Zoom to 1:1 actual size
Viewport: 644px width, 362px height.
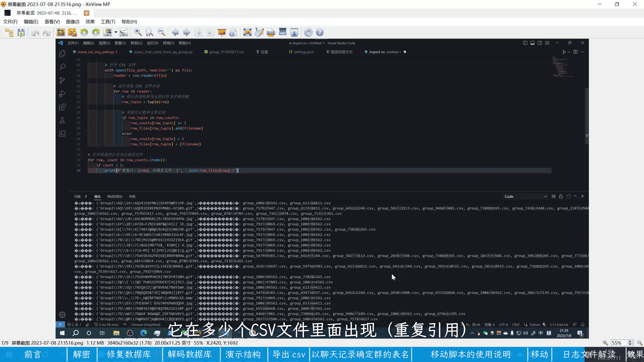[149, 32]
